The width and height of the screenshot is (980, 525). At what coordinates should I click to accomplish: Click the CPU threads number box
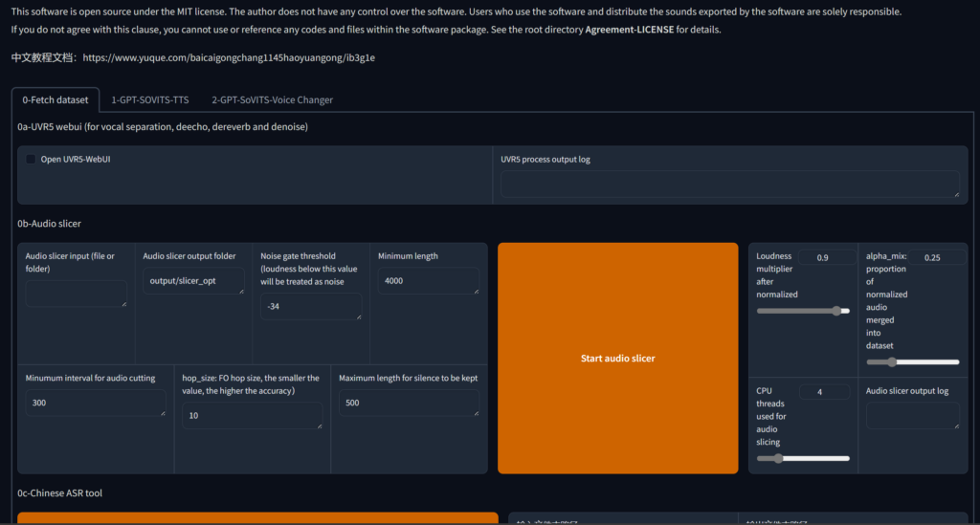pyautogui.click(x=823, y=392)
